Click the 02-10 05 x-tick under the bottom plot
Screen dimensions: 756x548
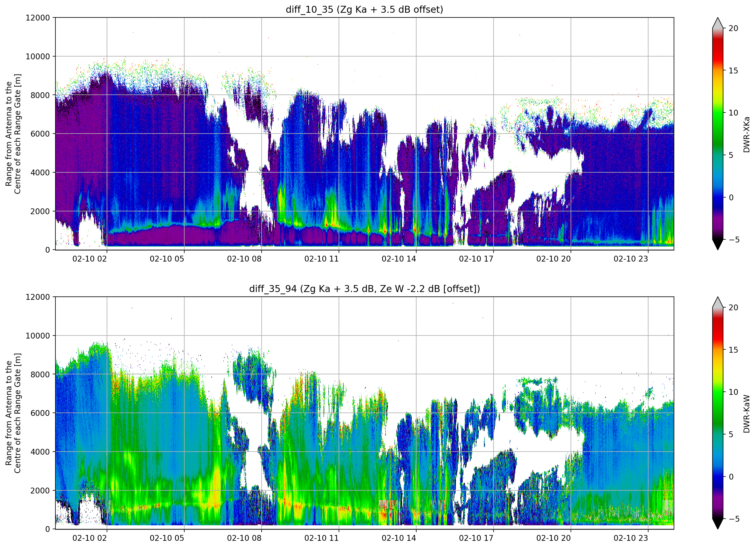(x=167, y=538)
